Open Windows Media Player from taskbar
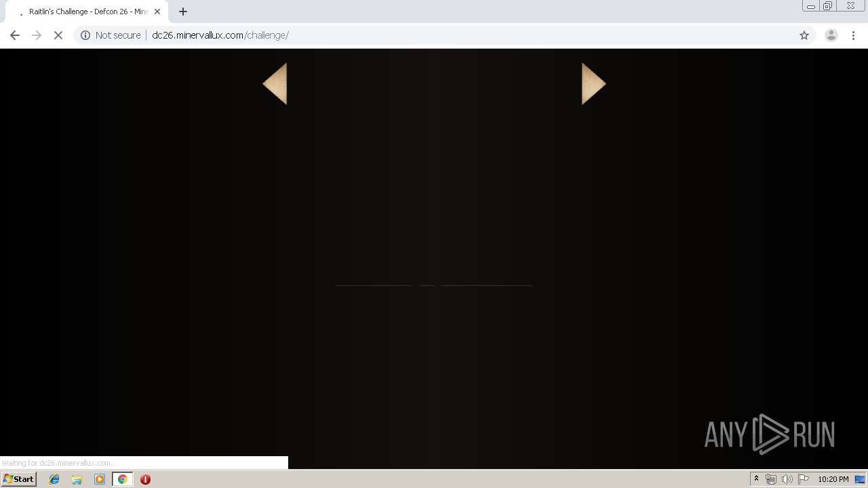Image resolution: width=868 pixels, height=488 pixels. click(100, 479)
